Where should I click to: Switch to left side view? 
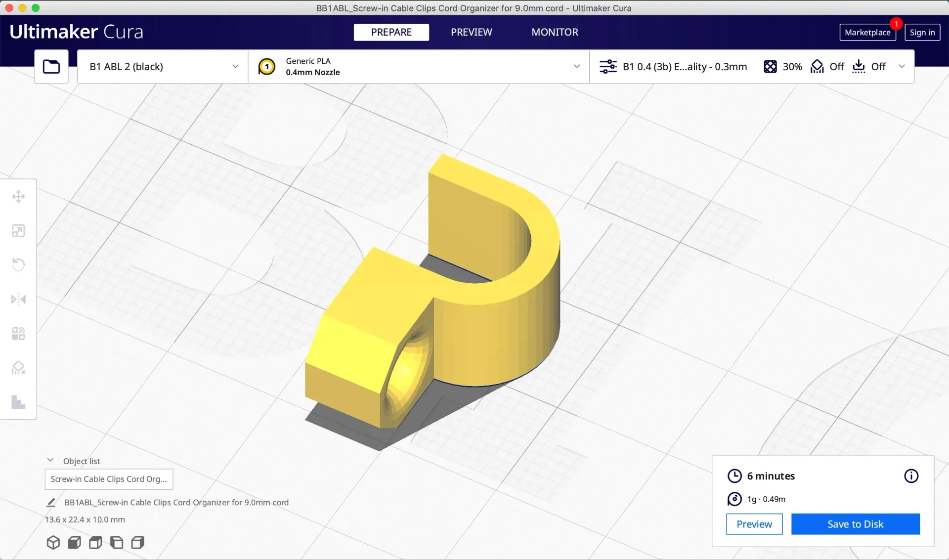click(x=117, y=543)
